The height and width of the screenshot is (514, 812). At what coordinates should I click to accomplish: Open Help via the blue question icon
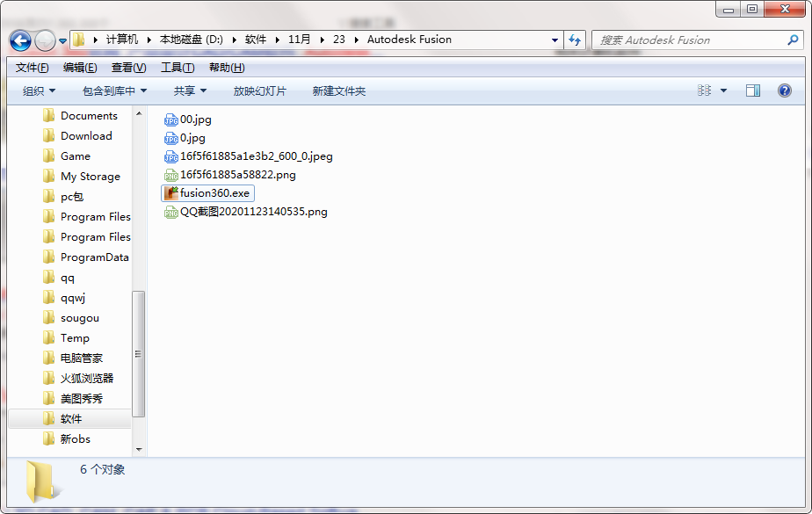point(785,91)
